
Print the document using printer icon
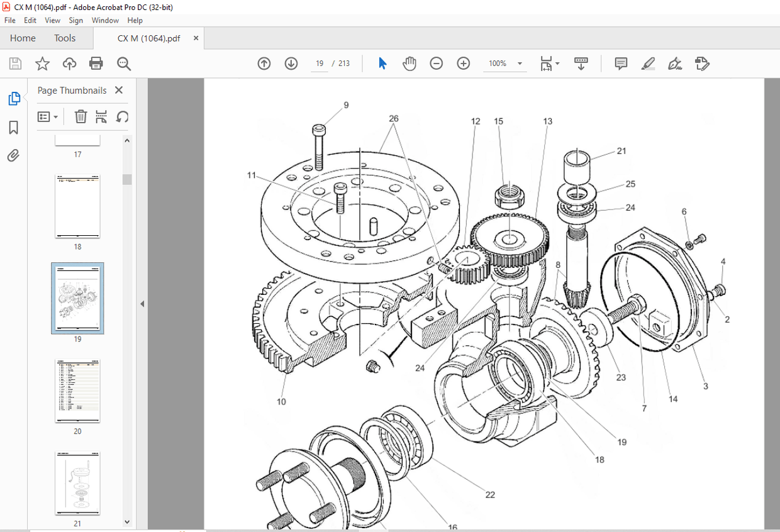pyautogui.click(x=96, y=64)
